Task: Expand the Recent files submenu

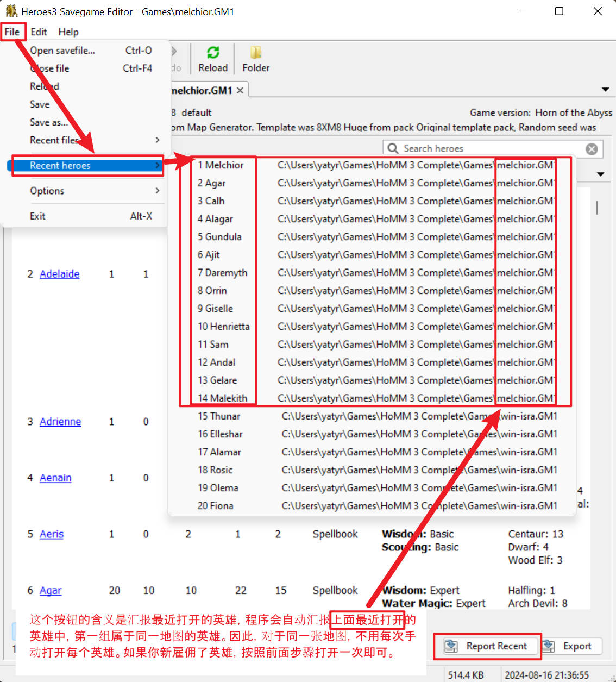Action: click(85, 140)
